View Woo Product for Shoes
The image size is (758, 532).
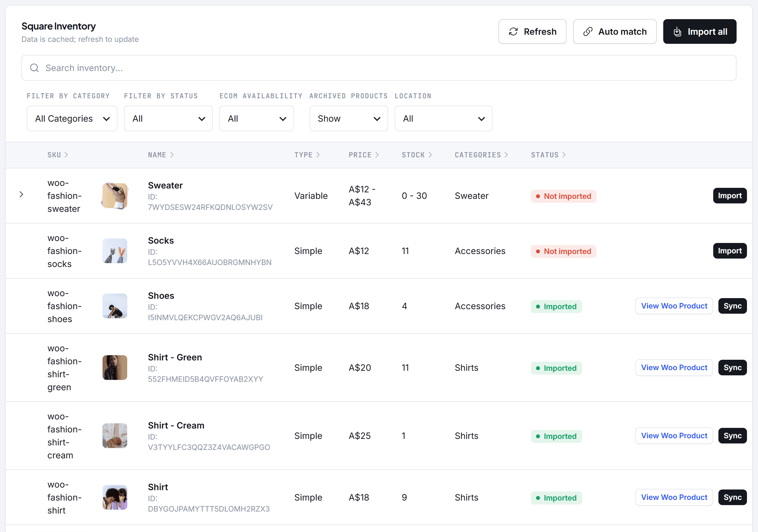674,306
